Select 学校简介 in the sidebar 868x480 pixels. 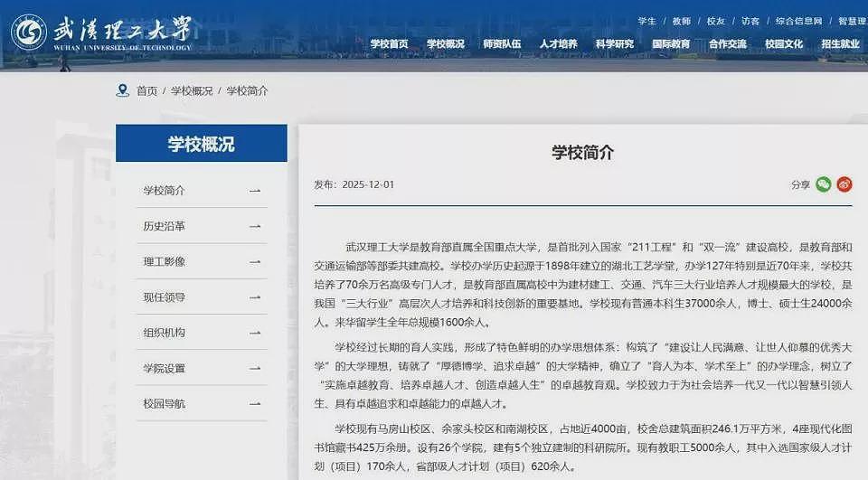point(164,191)
